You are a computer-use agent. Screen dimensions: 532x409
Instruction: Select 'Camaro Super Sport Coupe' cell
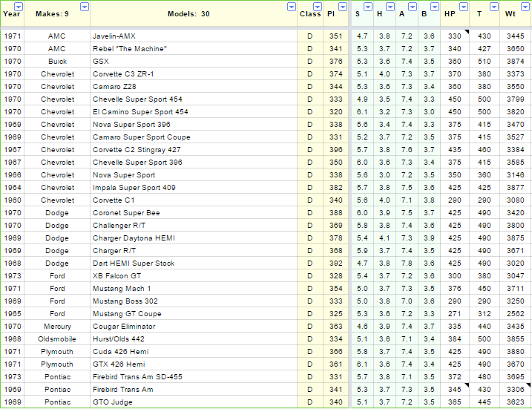click(194, 137)
